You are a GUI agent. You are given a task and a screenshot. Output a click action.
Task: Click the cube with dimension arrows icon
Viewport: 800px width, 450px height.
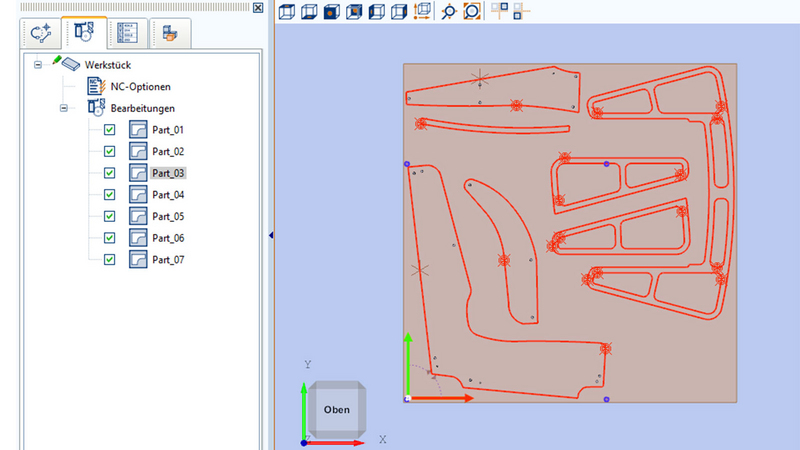tap(422, 12)
